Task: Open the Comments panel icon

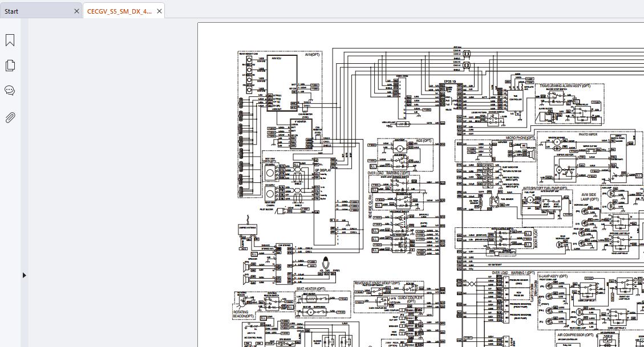Action: (x=10, y=91)
